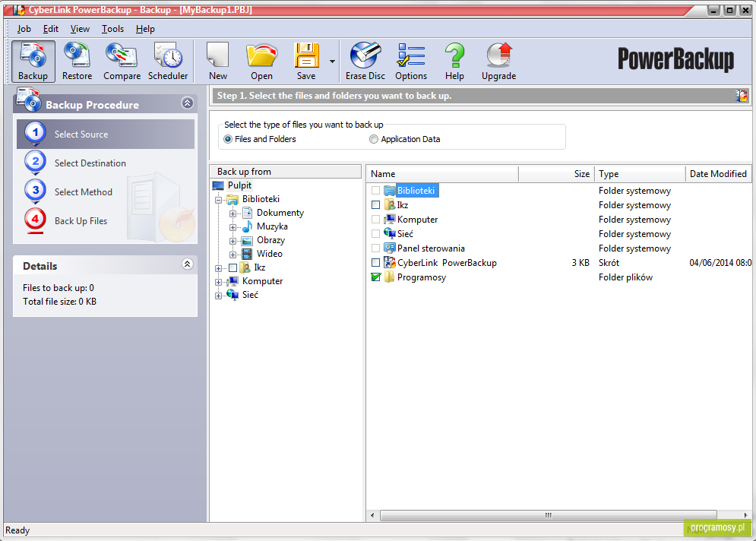Collapse the Details panel
Screen dimensions: 756x541
[187, 264]
